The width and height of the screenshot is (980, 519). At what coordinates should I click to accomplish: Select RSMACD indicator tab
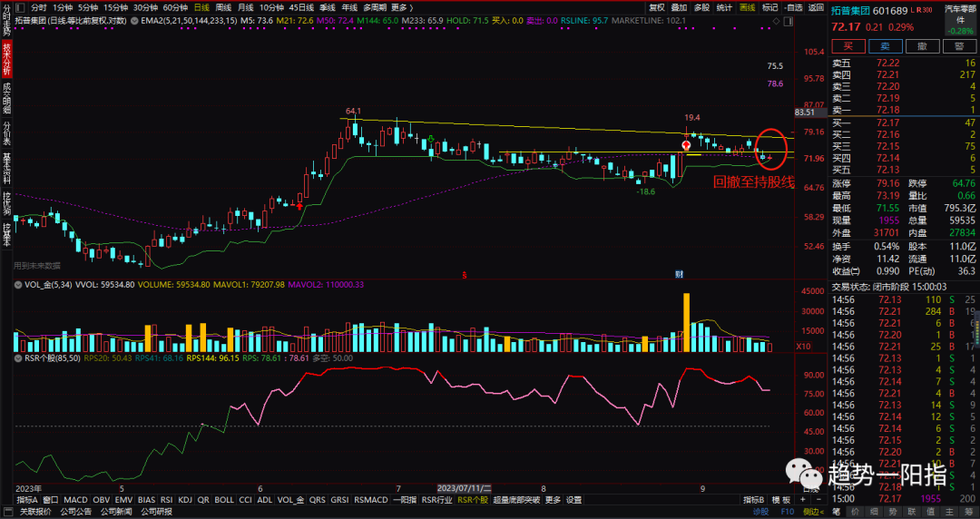(x=371, y=500)
